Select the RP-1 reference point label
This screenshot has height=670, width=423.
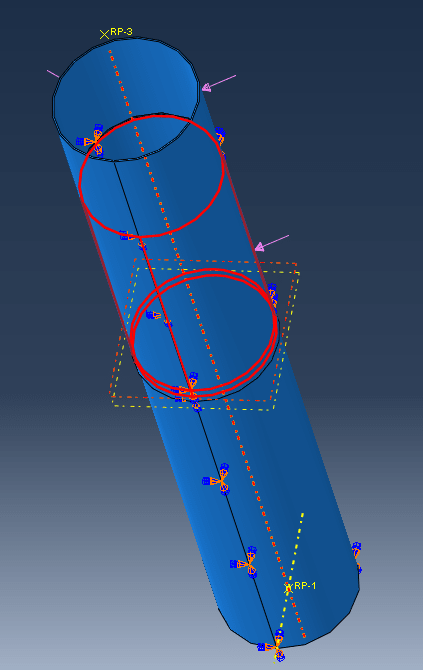(306, 585)
